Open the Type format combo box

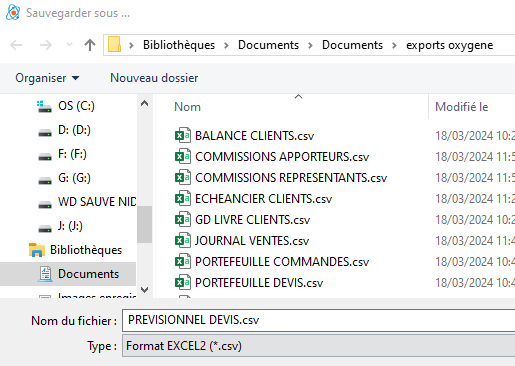318,346
